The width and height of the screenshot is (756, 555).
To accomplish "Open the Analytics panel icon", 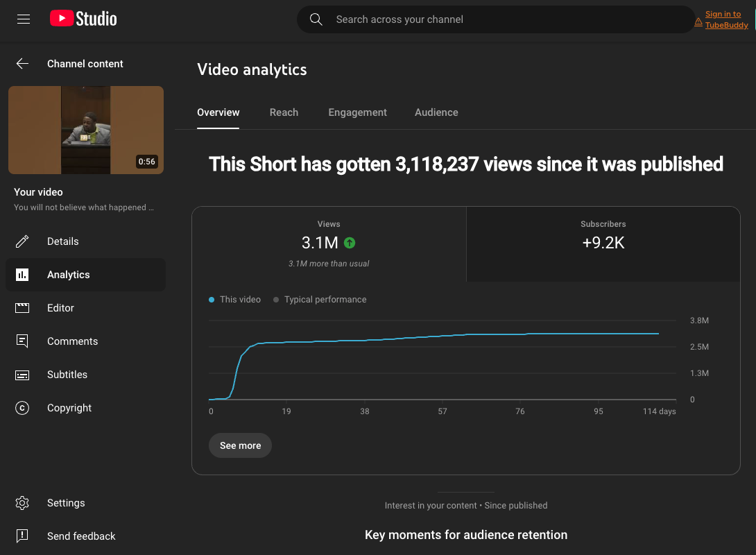I will pos(22,275).
